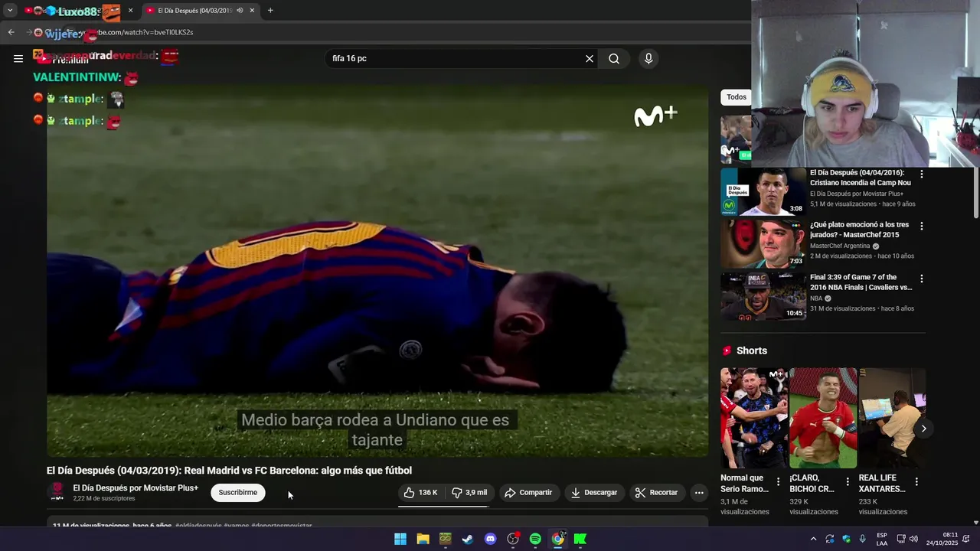Open a new browser tab with plus
The image size is (980, 551).
point(270,11)
